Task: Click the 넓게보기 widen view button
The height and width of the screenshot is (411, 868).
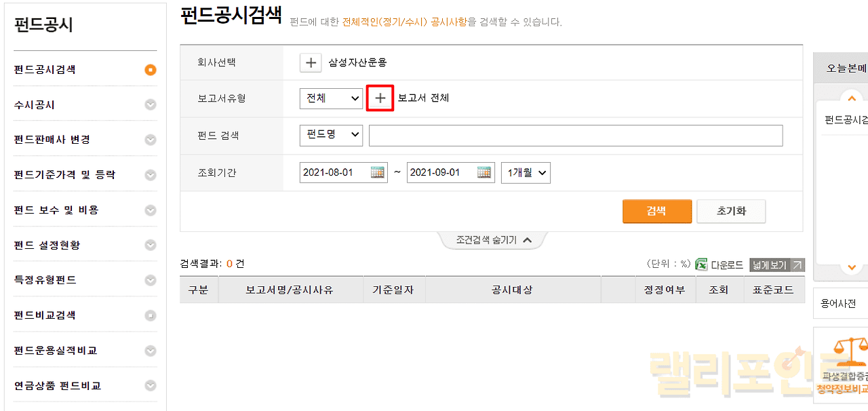Action: [x=776, y=265]
